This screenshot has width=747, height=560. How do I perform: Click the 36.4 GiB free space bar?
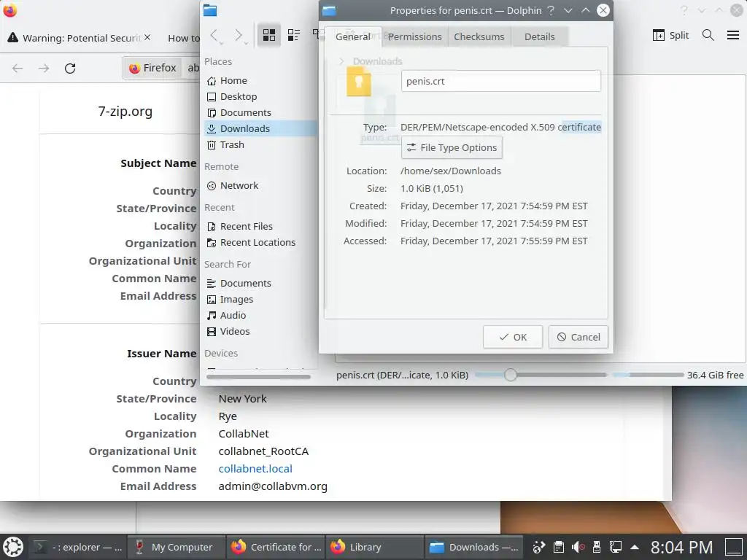pos(649,375)
